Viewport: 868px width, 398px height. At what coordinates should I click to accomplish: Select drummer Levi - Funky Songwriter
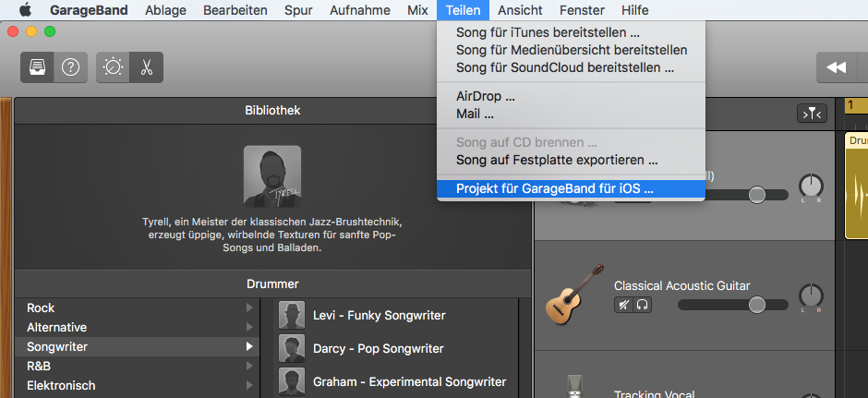(x=379, y=316)
